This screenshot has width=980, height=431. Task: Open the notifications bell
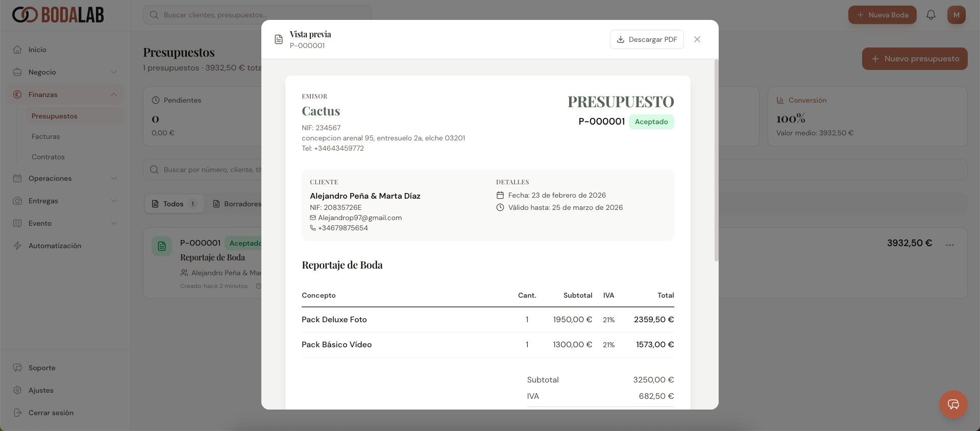(x=931, y=15)
